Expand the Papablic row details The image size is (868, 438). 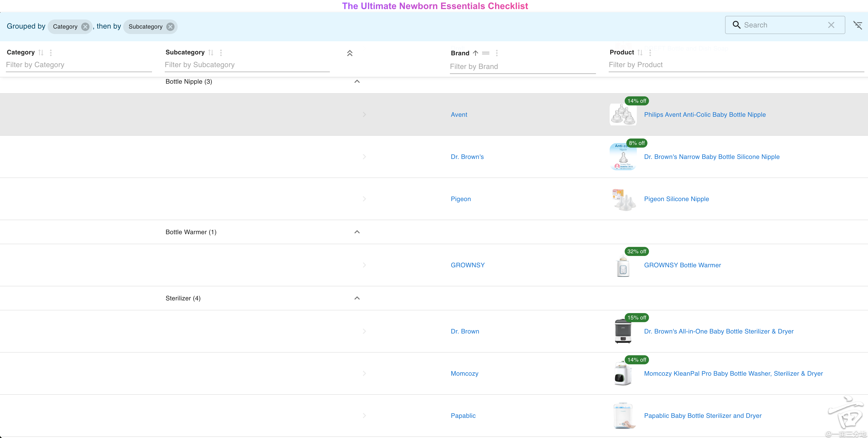364,416
